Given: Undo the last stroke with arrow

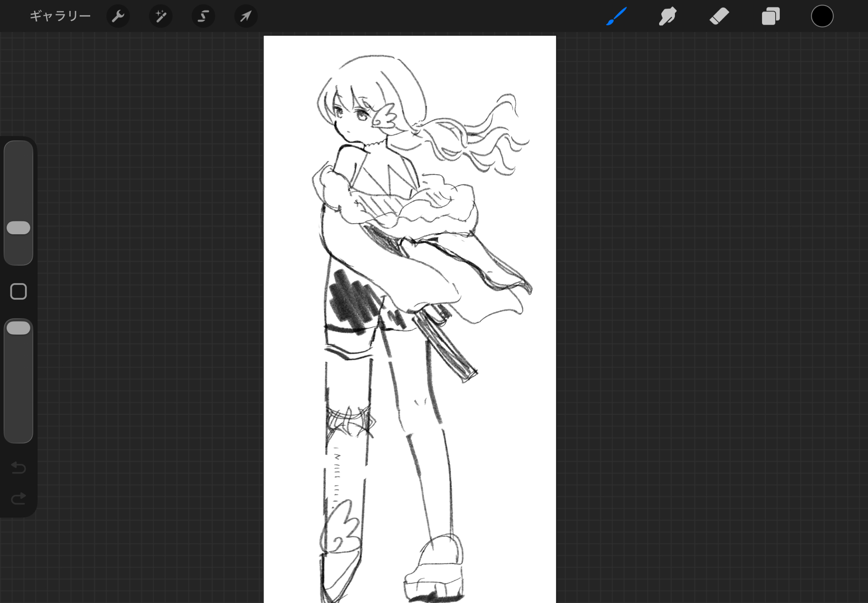Looking at the screenshot, I should click(x=19, y=468).
